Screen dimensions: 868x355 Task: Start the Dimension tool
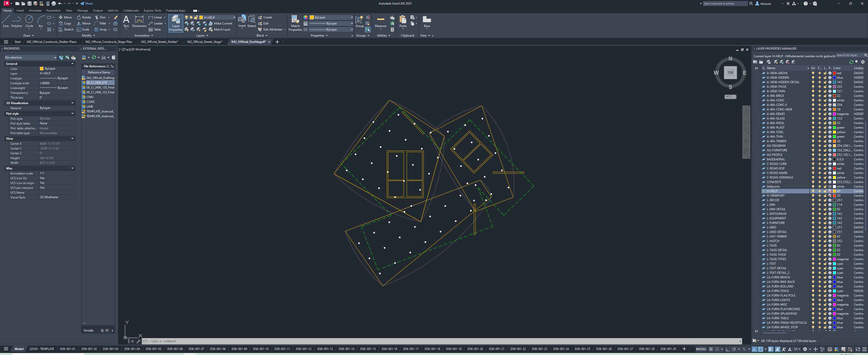tap(139, 21)
